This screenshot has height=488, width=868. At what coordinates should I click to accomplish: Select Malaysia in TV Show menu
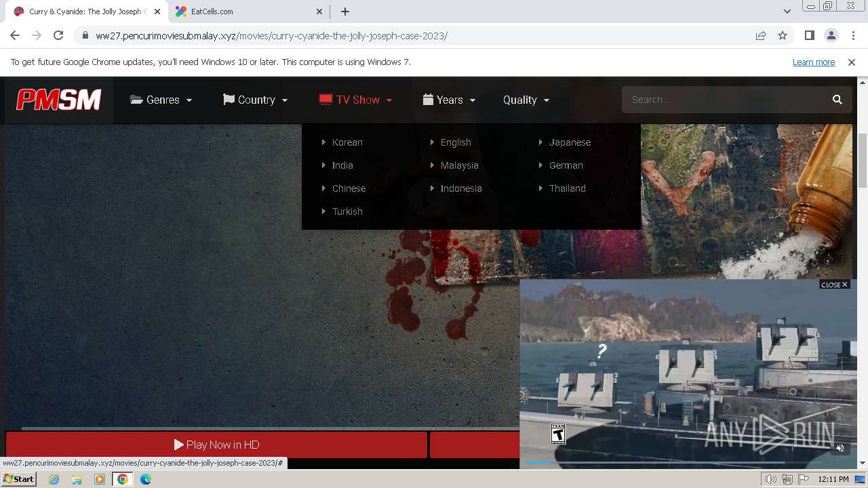(x=459, y=165)
